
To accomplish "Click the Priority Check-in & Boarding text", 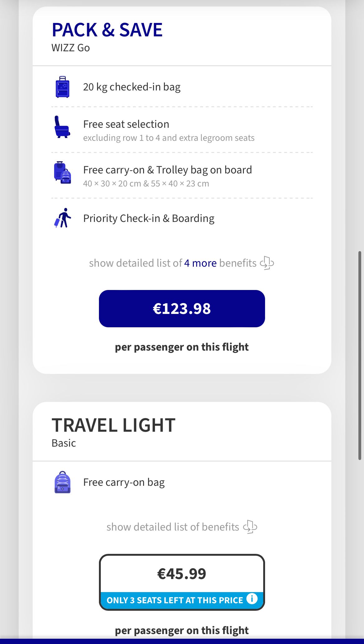I will coord(149,218).
